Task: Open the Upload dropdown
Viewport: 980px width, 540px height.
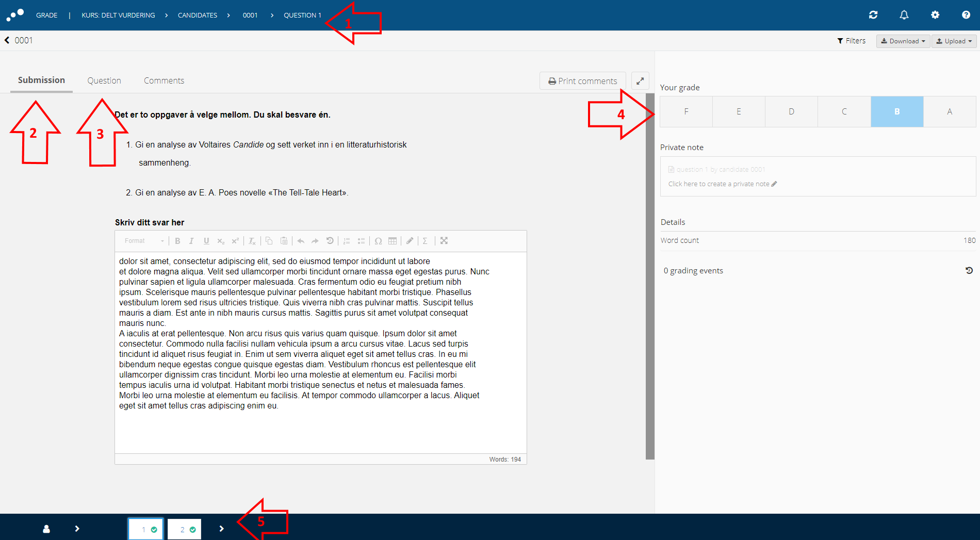Action: coord(954,41)
